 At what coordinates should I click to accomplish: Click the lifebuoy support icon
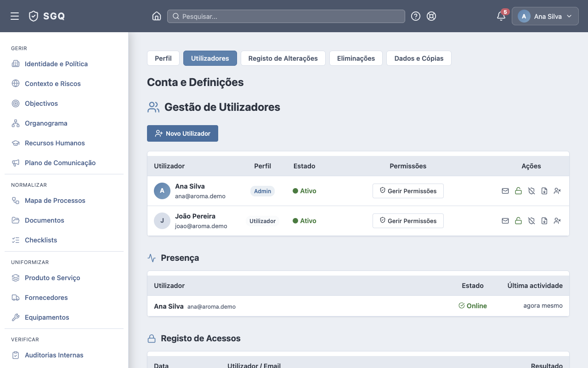tap(431, 16)
